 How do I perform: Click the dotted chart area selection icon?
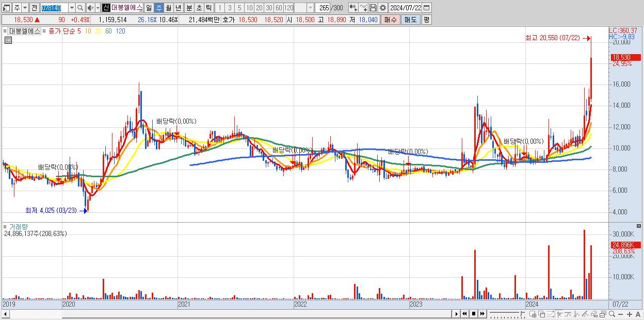[x=550, y=314]
